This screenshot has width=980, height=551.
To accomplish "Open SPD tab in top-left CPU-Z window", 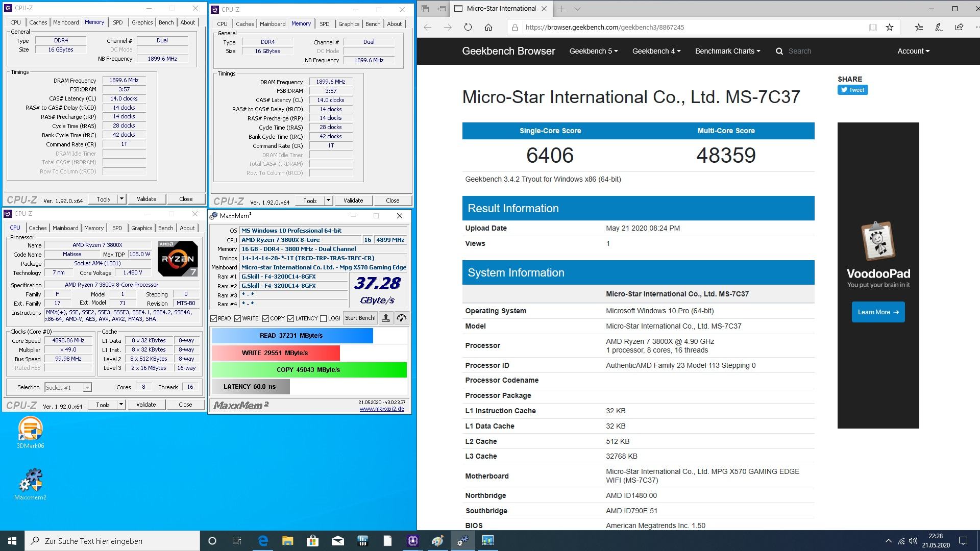I will click(x=117, y=22).
